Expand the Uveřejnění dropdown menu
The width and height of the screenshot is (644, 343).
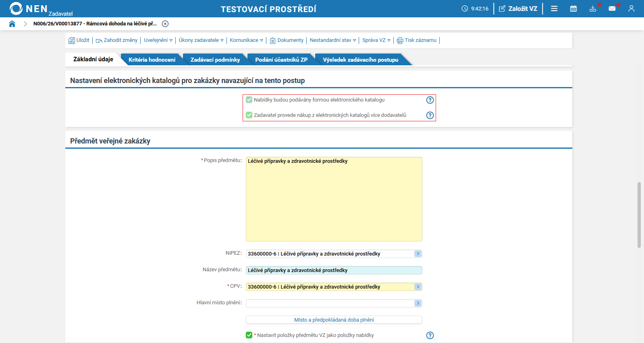158,40
